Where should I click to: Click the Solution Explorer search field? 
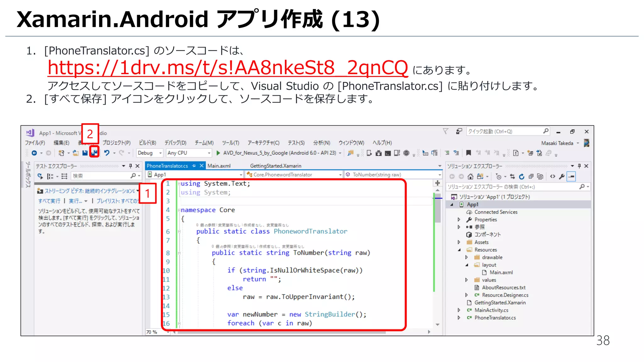[x=518, y=187]
